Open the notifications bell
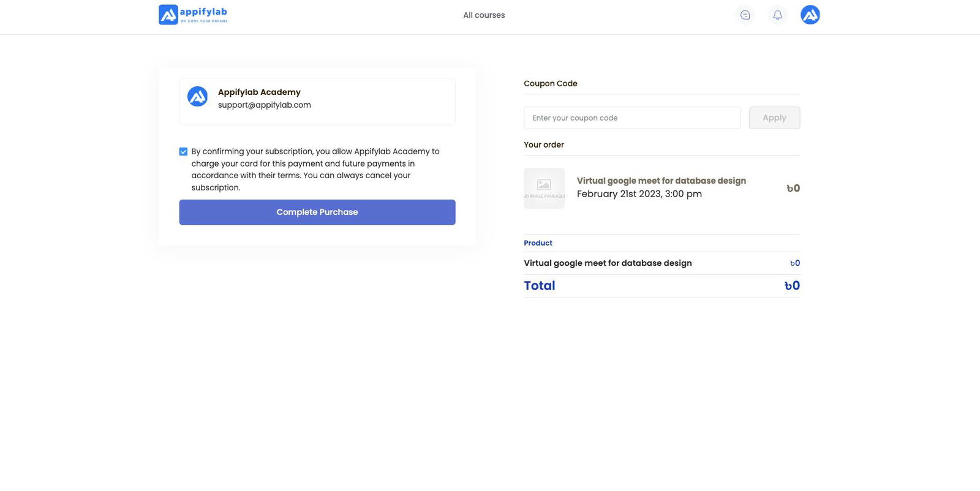Image resolution: width=980 pixels, height=491 pixels. point(777,15)
